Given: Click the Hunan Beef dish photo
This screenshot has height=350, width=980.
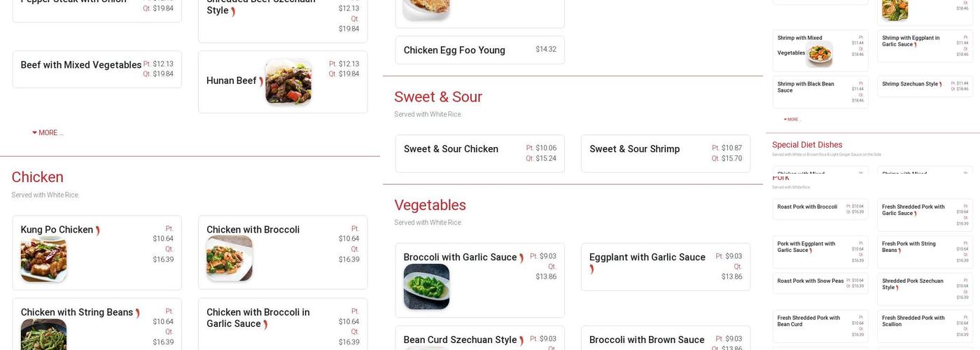Looking at the screenshot, I should point(288,82).
